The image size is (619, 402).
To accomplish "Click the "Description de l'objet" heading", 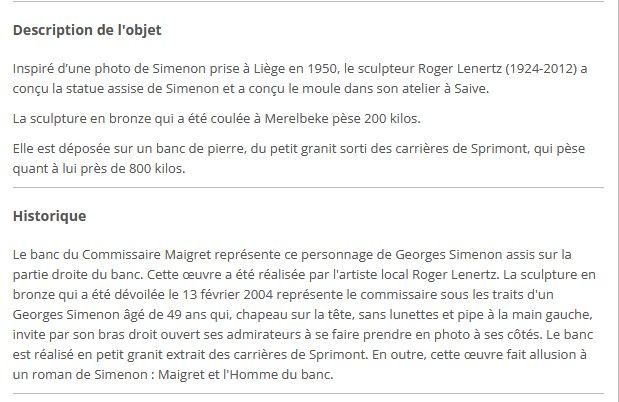I will 87,30.
